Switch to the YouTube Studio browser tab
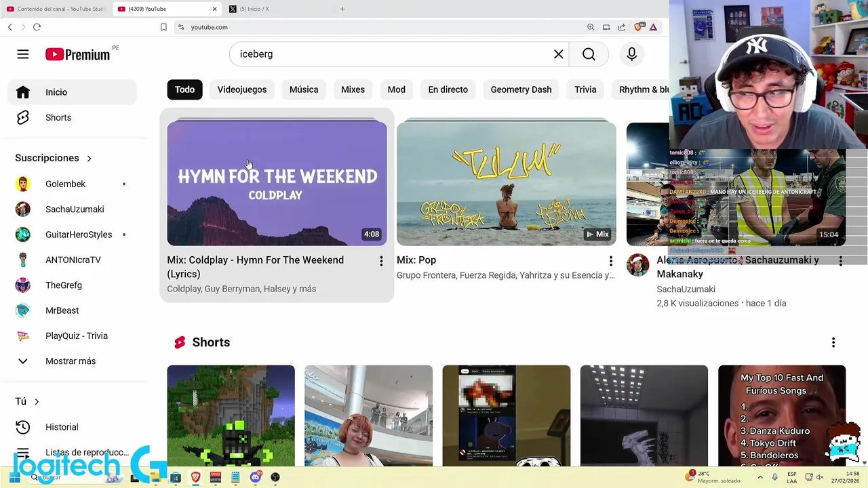The width and height of the screenshot is (868, 488). (56, 9)
